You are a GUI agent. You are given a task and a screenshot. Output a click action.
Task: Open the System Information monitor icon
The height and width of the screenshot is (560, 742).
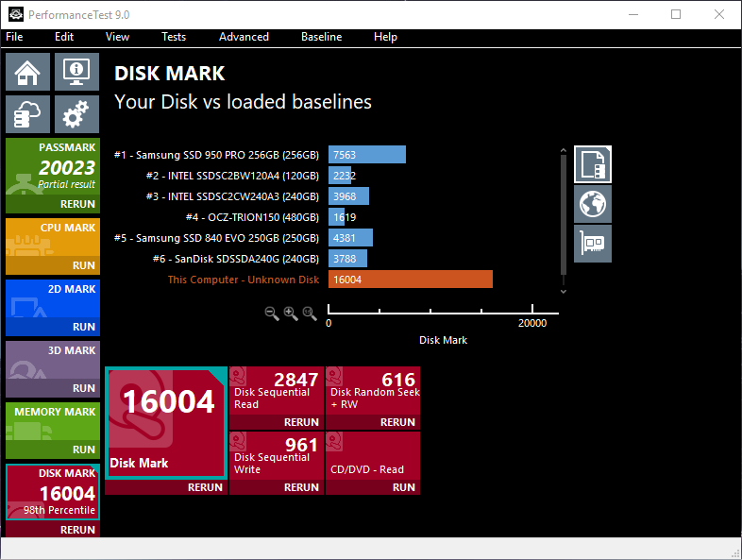pos(76,72)
